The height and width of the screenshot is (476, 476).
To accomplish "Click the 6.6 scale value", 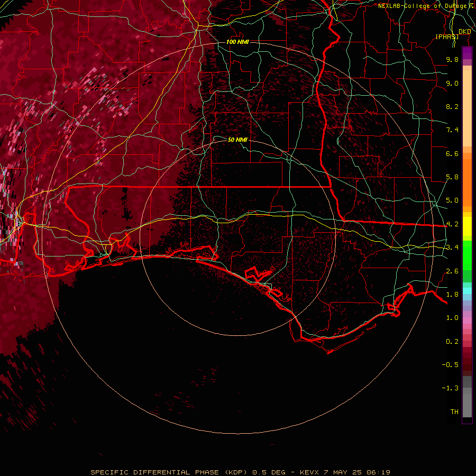I will click(x=452, y=153).
